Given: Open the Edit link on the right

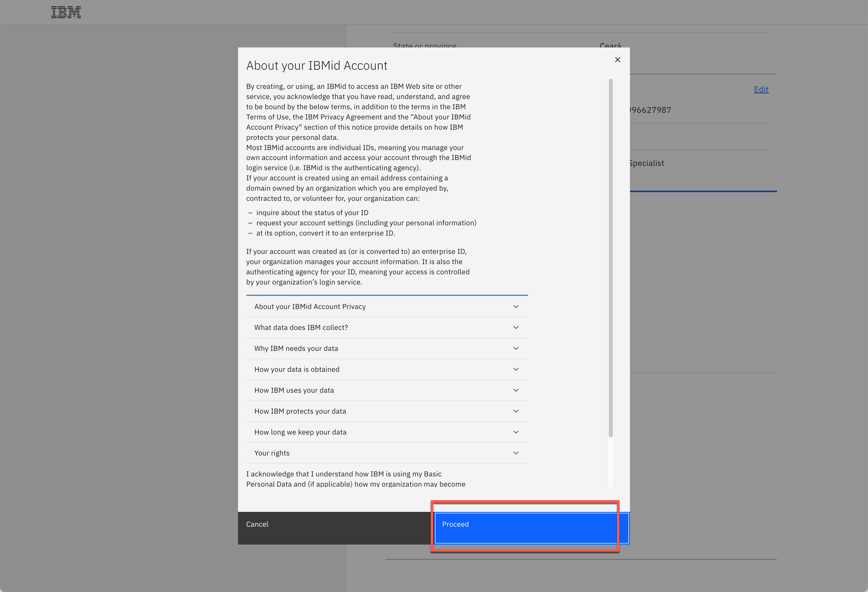Looking at the screenshot, I should 761,89.
